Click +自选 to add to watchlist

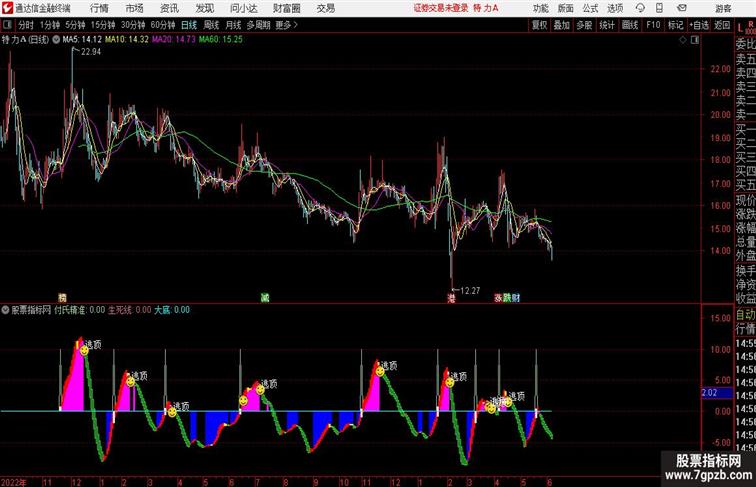coord(699,25)
